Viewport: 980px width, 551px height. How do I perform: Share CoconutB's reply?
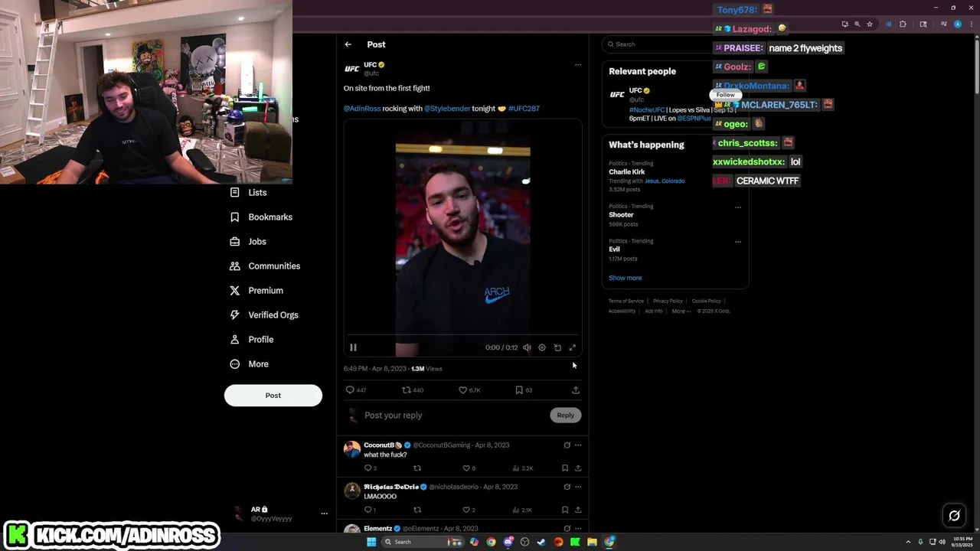tap(578, 468)
